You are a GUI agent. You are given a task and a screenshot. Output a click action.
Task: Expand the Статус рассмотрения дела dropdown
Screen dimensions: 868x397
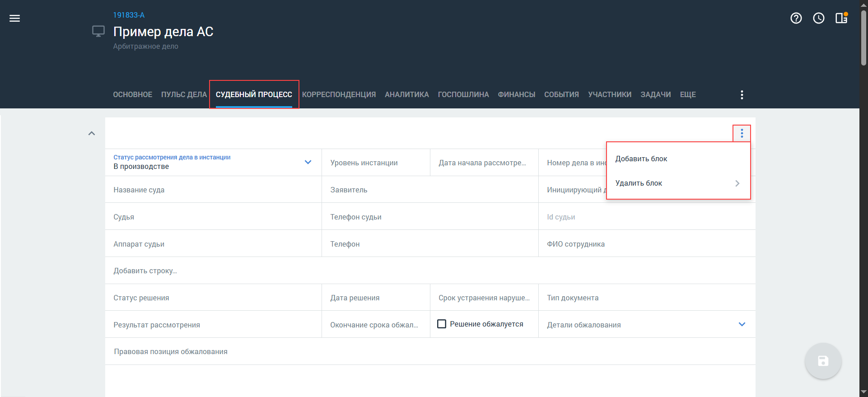pos(308,162)
